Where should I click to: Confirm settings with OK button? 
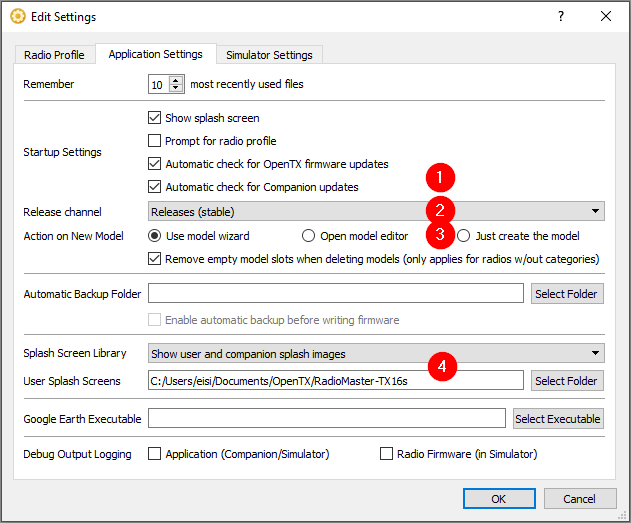coord(499,499)
